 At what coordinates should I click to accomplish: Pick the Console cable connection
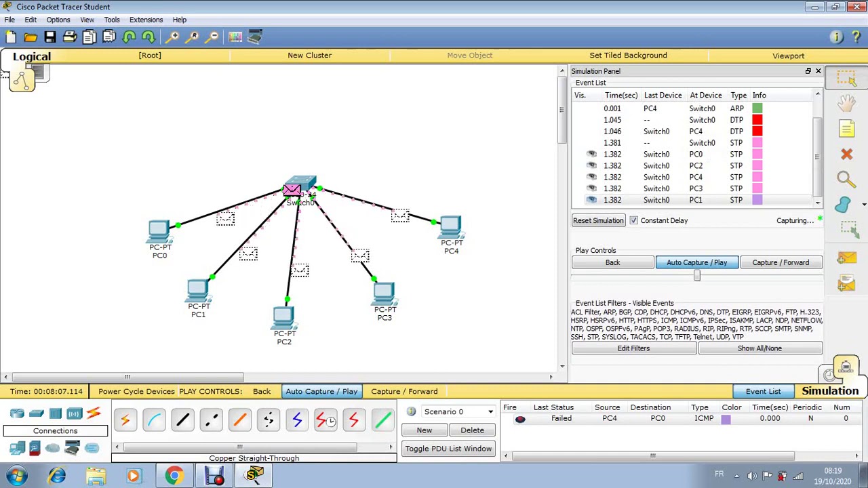pyautogui.click(x=154, y=421)
